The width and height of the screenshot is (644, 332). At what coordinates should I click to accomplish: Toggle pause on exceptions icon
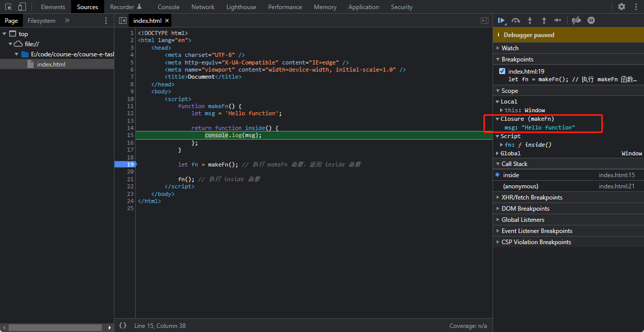(591, 20)
